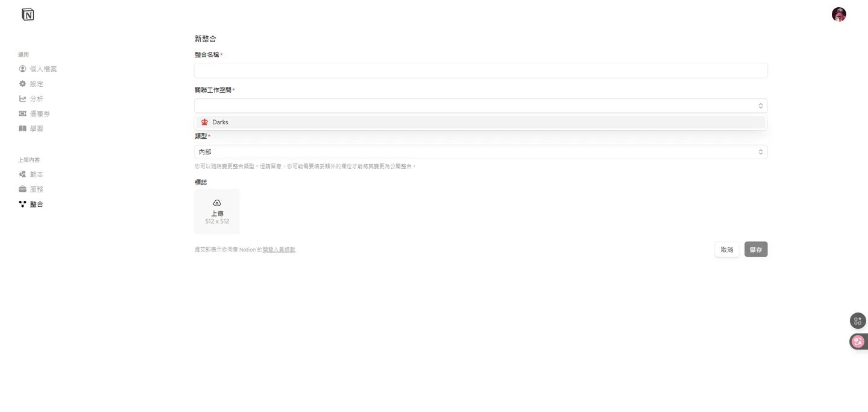Click the 優惠券 ticket icon

[23, 113]
